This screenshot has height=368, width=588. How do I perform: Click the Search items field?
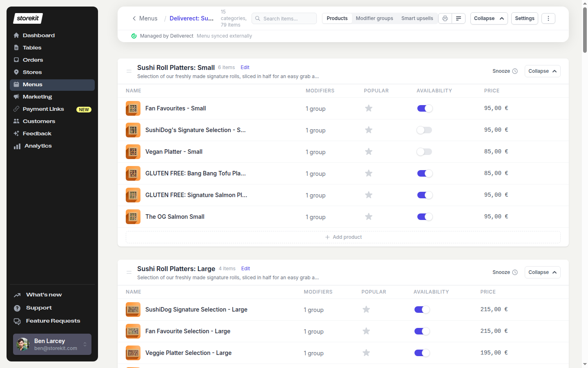click(284, 18)
